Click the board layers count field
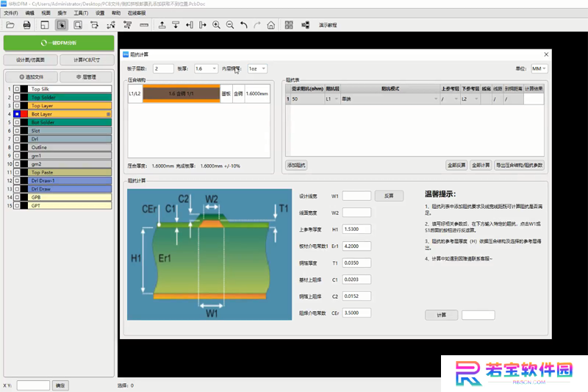 (x=163, y=68)
